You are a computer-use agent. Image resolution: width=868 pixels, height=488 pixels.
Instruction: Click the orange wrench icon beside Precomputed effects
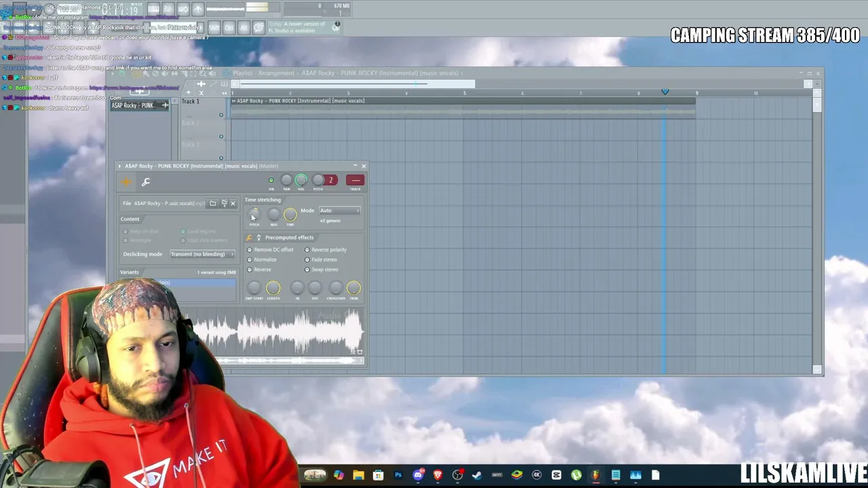pos(250,238)
